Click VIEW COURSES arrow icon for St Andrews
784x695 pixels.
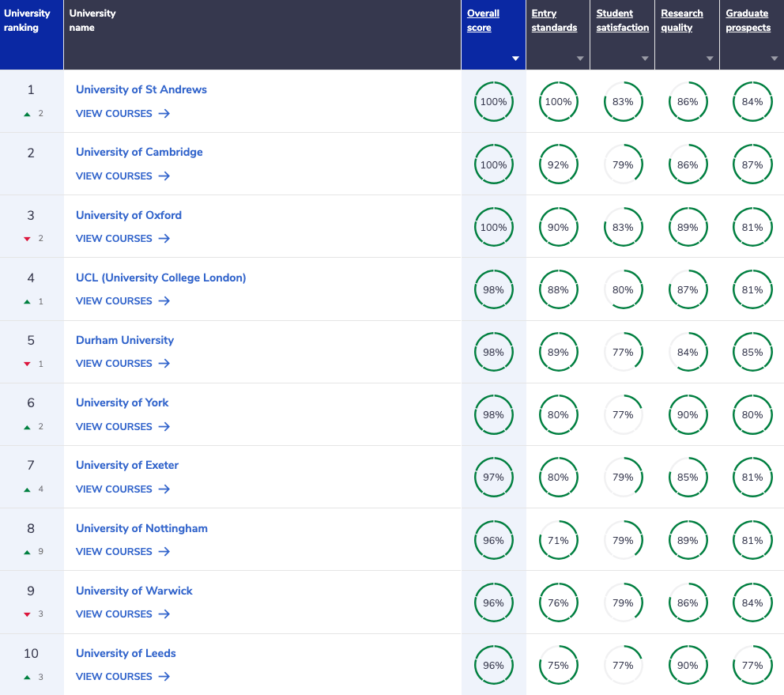click(164, 113)
